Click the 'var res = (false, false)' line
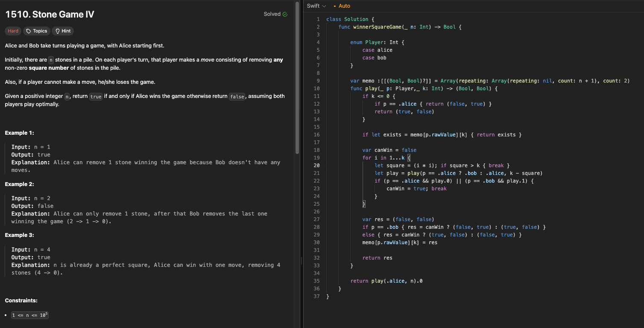 coord(398,219)
